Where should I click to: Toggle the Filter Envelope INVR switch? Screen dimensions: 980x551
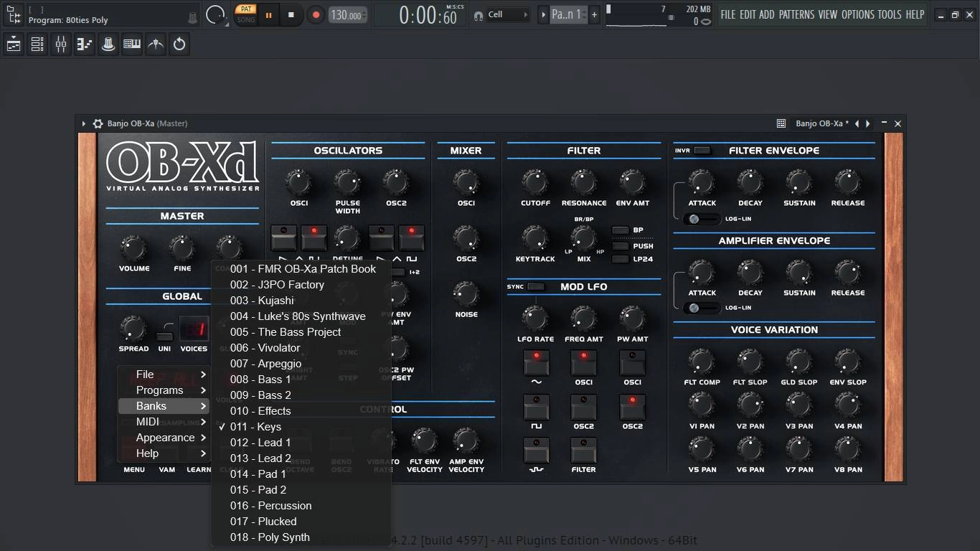(x=702, y=151)
